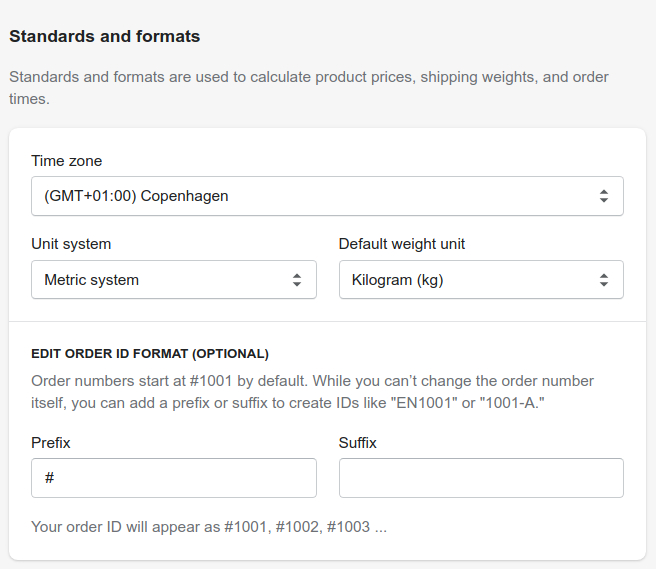Focus the Prefix input field
The image size is (656, 569).
174,478
